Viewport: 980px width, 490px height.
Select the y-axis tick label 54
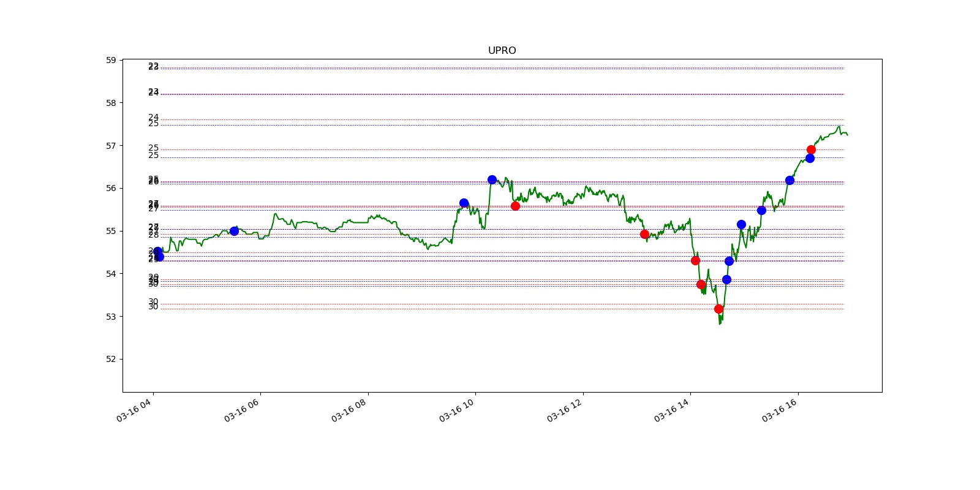111,274
